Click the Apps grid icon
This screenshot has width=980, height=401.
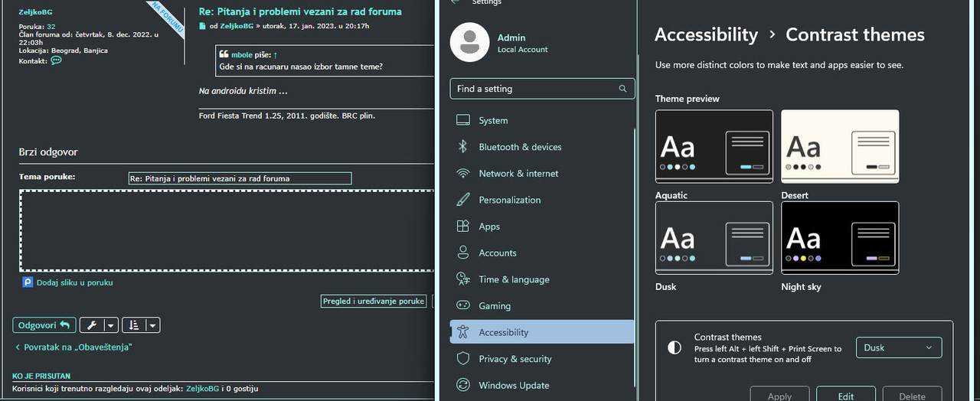pos(462,227)
